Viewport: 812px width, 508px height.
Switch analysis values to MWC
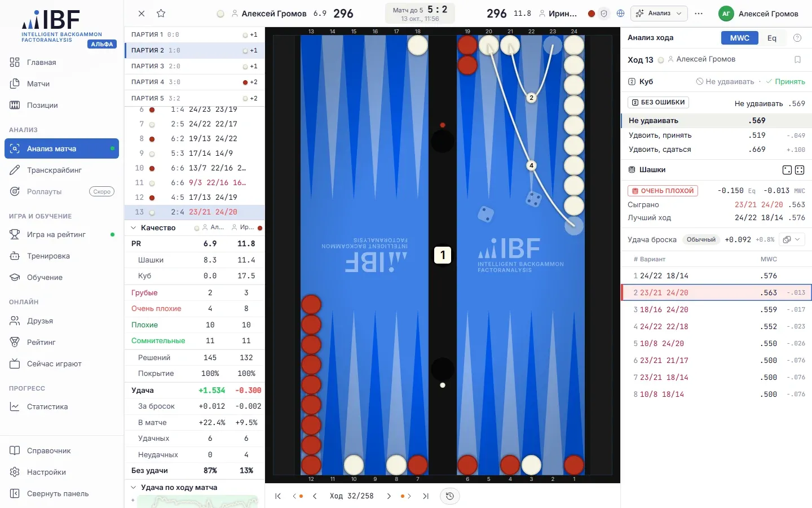pyautogui.click(x=739, y=38)
